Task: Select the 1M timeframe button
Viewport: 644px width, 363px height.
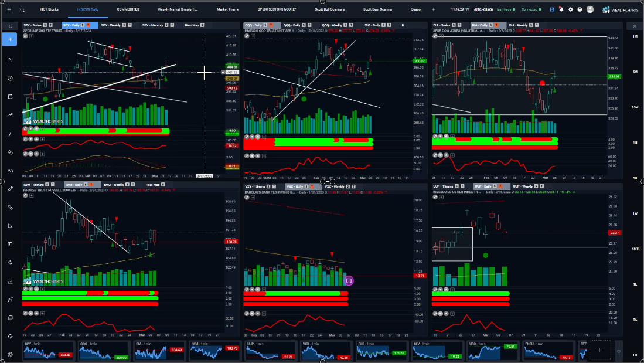Action: pos(635,36)
